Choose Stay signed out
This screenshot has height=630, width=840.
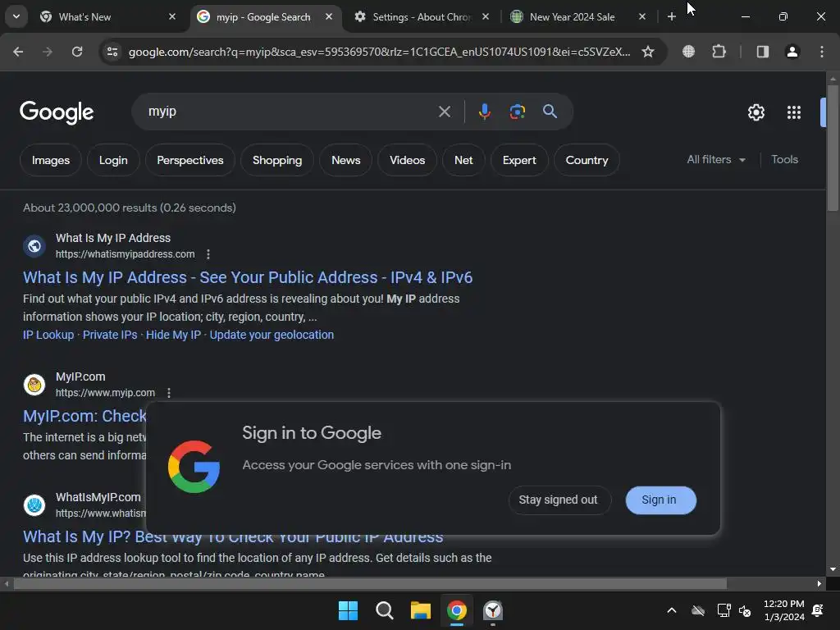click(x=559, y=500)
